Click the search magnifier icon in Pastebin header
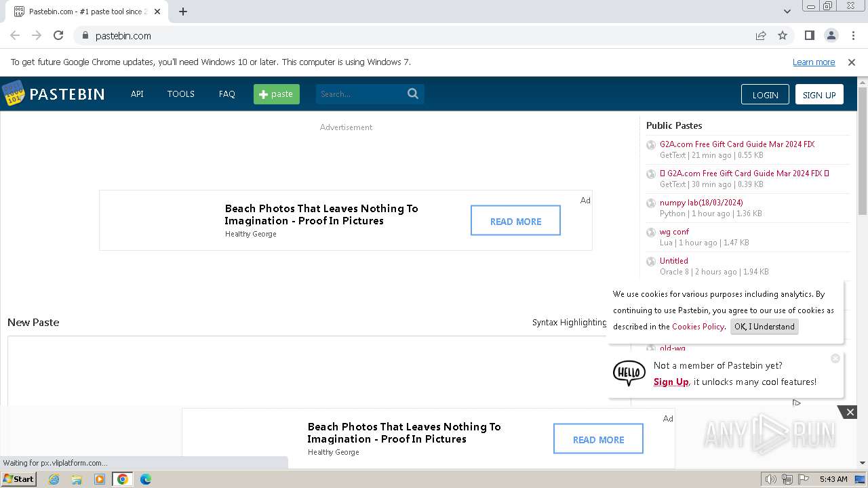The image size is (868, 488). click(413, 94)
